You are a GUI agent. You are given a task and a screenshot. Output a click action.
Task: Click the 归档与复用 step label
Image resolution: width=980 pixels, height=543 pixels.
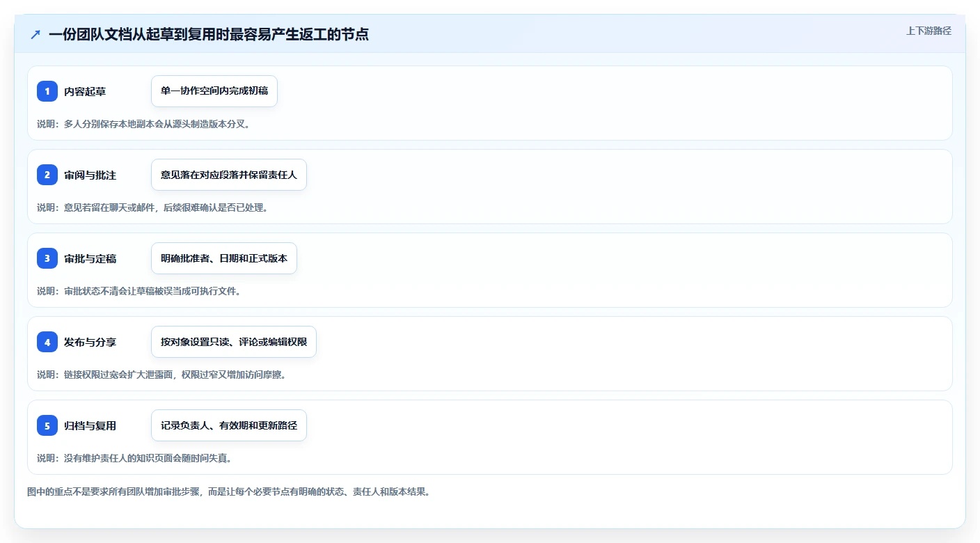click(x=90, y=425)
